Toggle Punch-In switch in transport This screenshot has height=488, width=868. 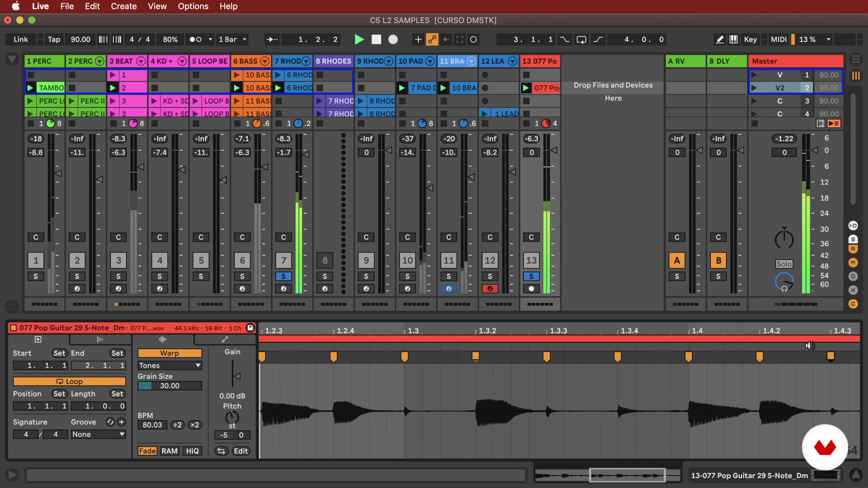point(565,39)
